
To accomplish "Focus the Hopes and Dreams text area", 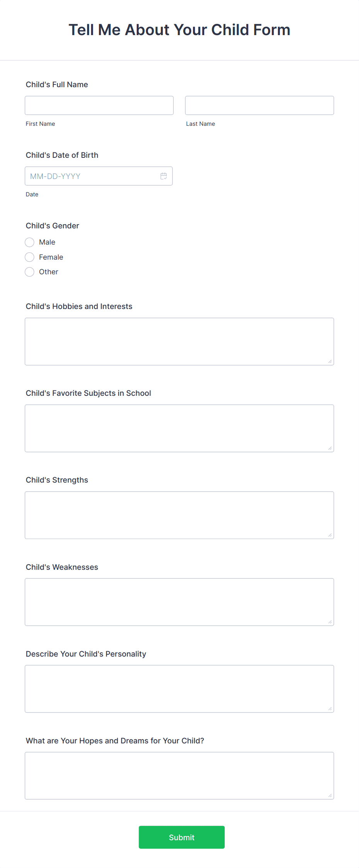I will [x=179, y=775].
